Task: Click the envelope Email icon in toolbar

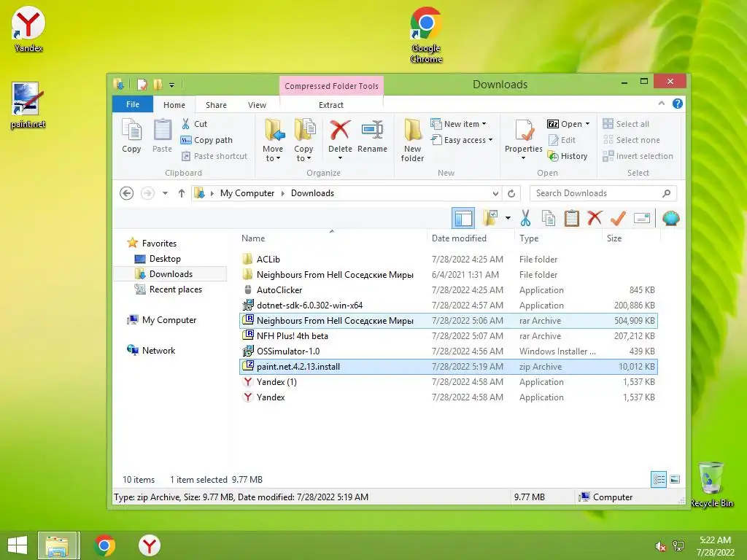Action: pyautogui.click(x=642, y=219)
